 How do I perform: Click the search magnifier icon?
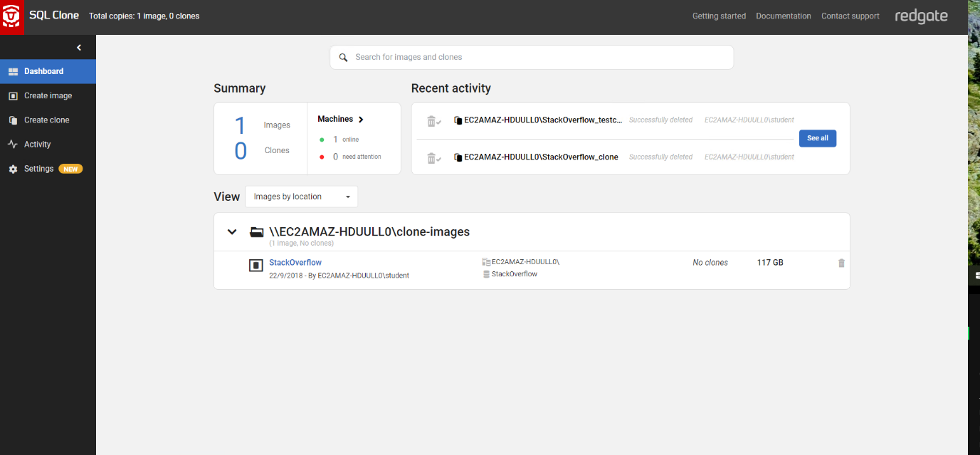click(344, 57)
